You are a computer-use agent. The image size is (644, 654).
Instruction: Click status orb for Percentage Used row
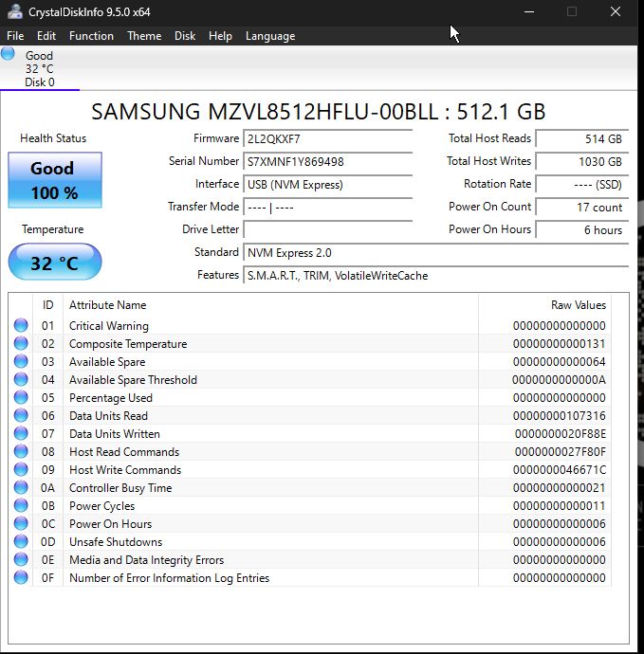coord(21,397)
